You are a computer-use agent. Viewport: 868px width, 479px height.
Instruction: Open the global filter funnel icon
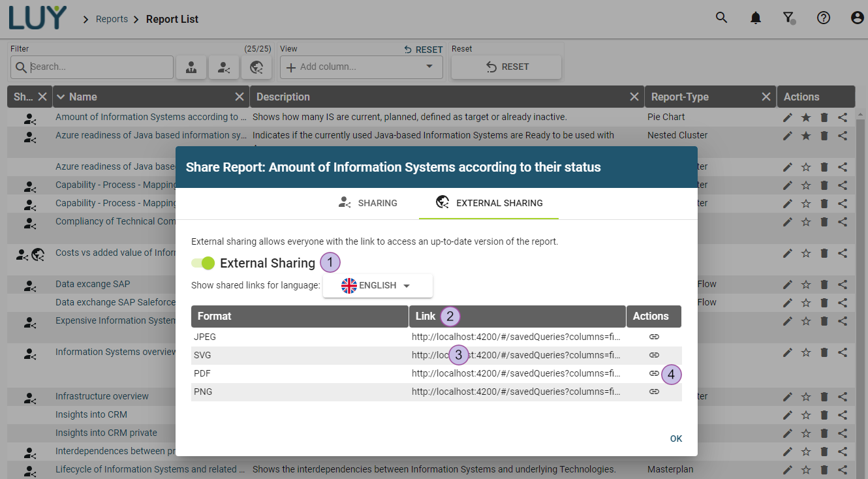pos(789,18)
